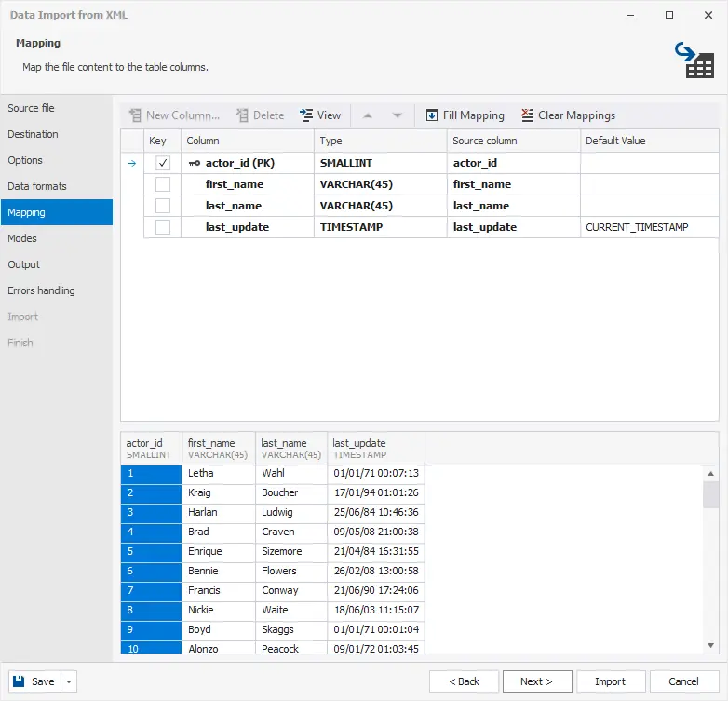Click the Fill Mapping toolbar icon
Viewport: 728px width, 701px height.
click(x=432, y=115)
